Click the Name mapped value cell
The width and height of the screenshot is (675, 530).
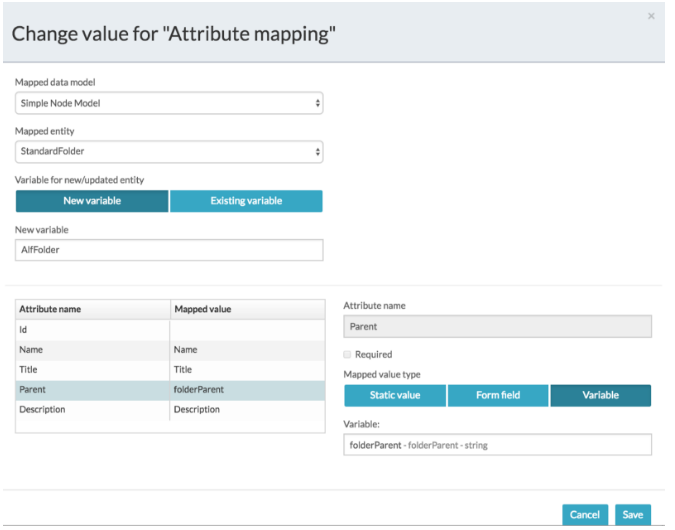tap(248, 350)
